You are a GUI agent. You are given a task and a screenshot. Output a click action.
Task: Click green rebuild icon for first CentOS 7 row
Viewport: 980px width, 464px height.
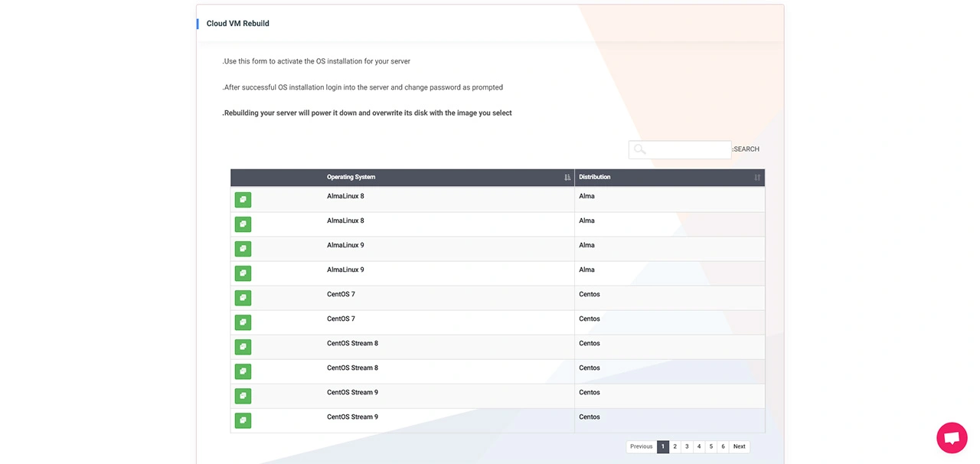[x=243, y=298]
